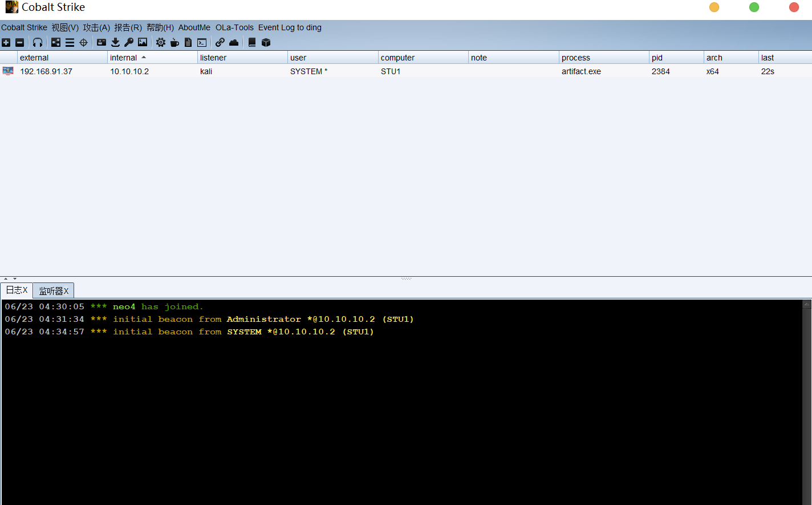Sort sessions by the last column header
The height and width of the screenshot is (505, 812).
(785, 58)
